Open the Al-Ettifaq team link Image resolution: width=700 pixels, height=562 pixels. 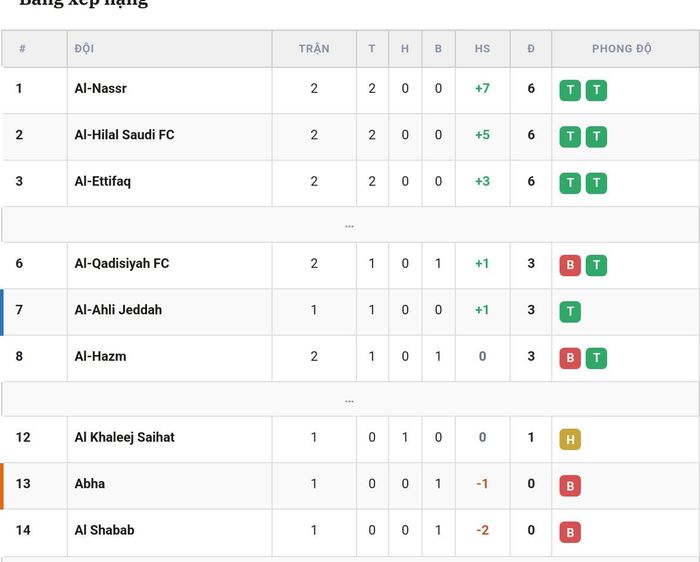tap(103, 181)
